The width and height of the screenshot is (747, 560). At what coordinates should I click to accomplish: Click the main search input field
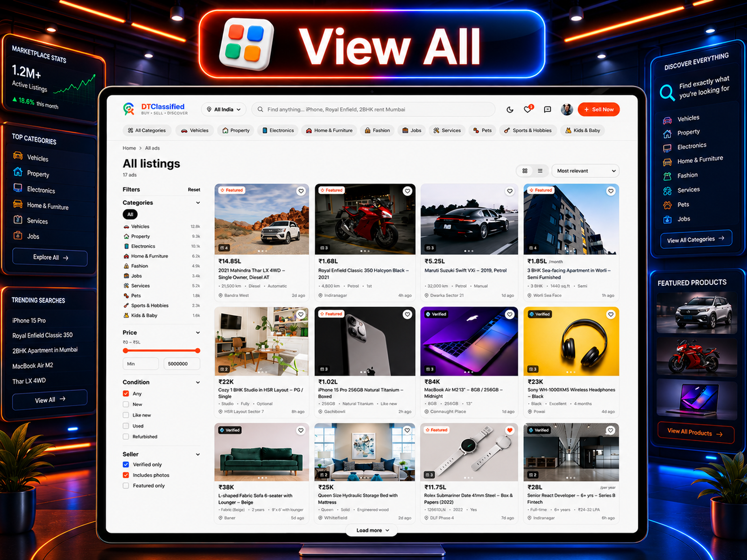373,110
